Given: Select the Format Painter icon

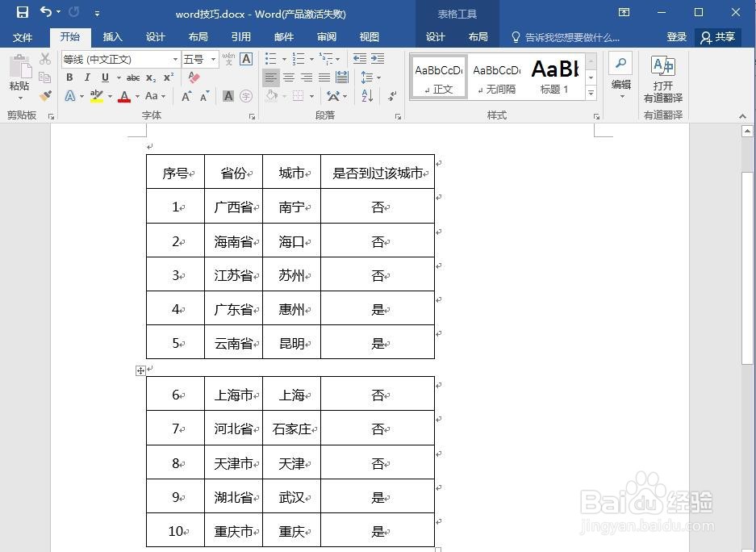Looking at the screenshot, I should tap(45, 96).
